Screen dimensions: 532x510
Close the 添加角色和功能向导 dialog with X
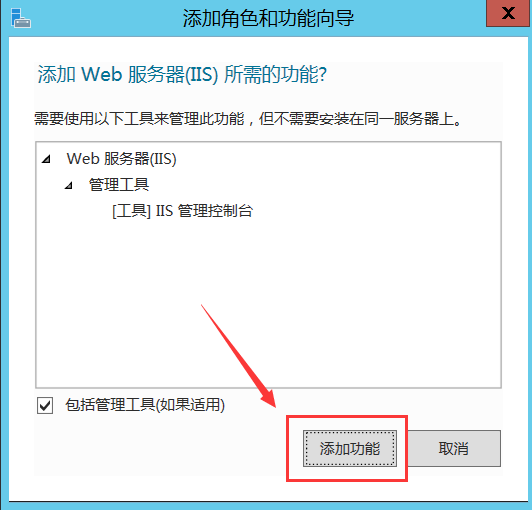[508, 13]
